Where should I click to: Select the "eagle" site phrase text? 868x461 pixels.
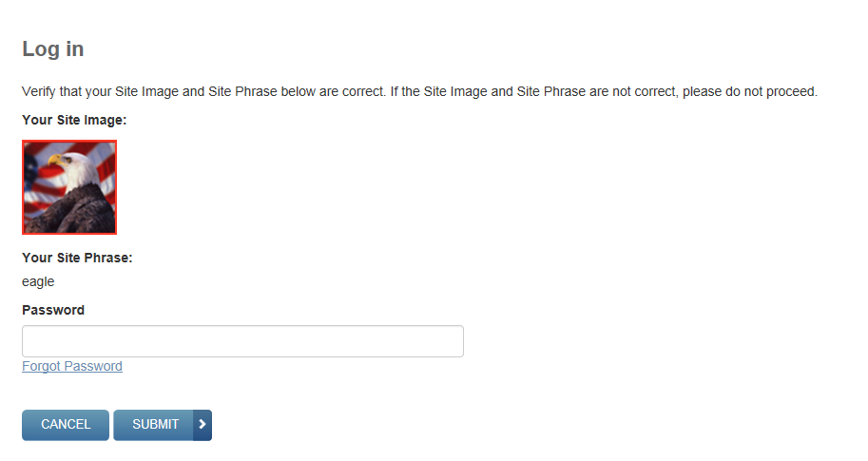pyautogui.click(x=38, y=281)
